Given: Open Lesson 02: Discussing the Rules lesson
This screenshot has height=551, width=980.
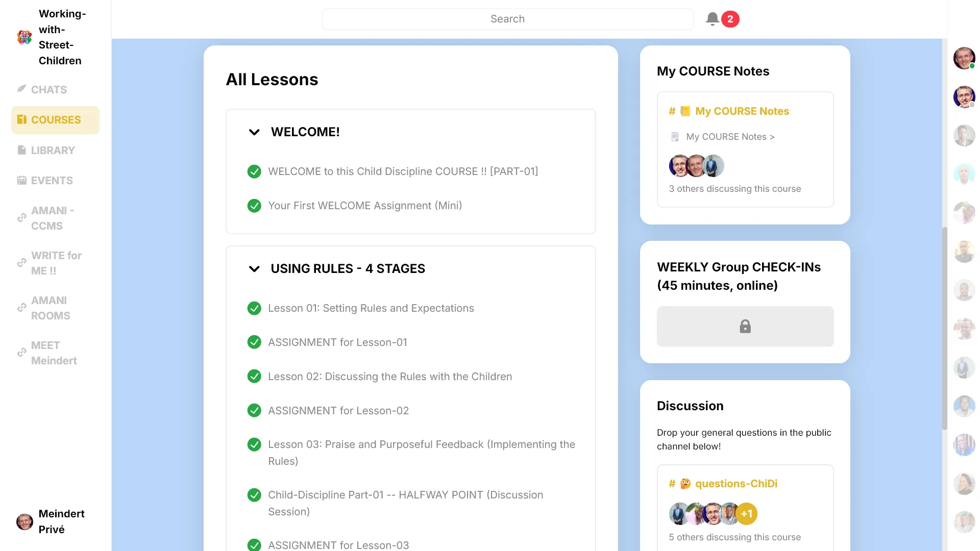Looking at the screenshot, I should pos(389,377).
